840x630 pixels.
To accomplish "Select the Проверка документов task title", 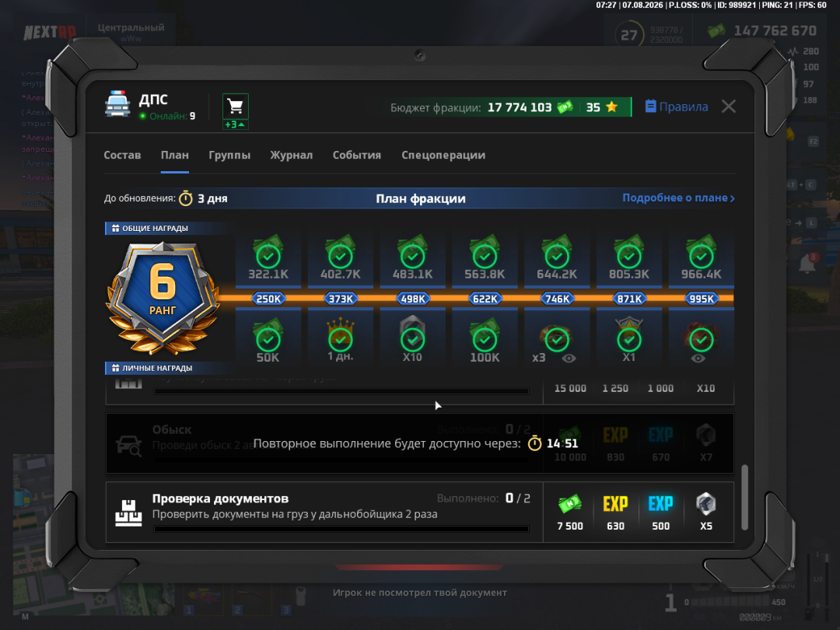I will click(220, 499).
